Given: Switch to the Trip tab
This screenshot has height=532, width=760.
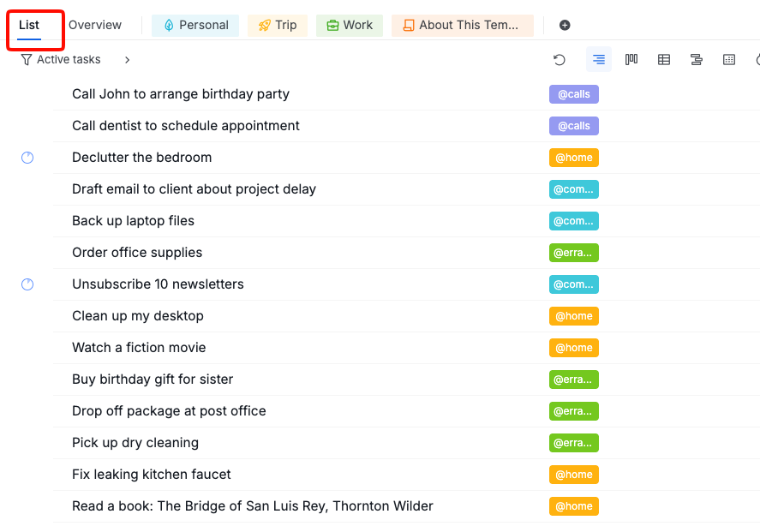Looking at the screenshot, I should tap(278, 25).
